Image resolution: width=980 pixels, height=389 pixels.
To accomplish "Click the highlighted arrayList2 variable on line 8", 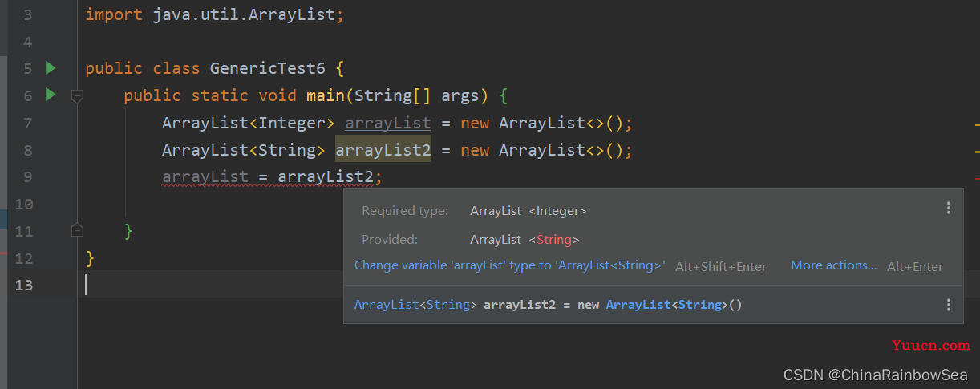I will click(x=383, y=150).
